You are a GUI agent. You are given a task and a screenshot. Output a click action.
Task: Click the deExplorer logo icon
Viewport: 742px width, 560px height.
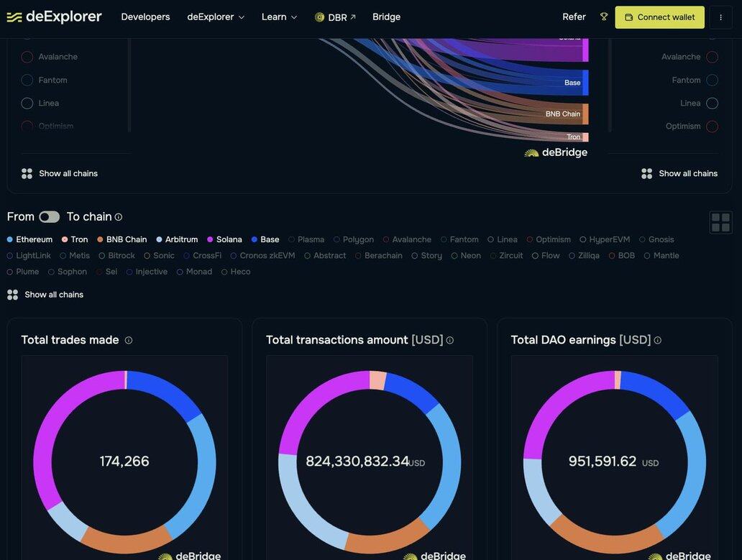tap(14, 17)
